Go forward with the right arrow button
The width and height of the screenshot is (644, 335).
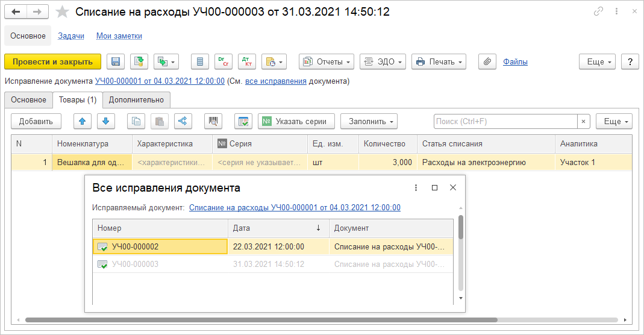pos(37,12)
